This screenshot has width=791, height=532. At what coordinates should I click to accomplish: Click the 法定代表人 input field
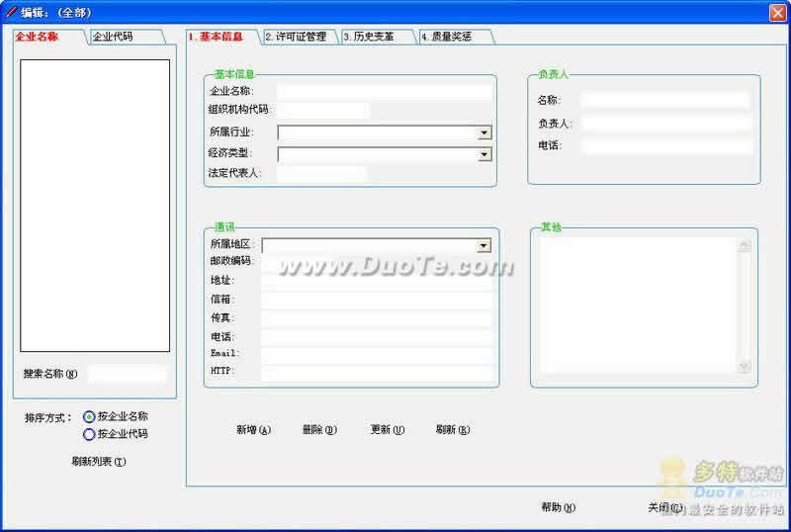pyautogui.click(x=321, y=174)
